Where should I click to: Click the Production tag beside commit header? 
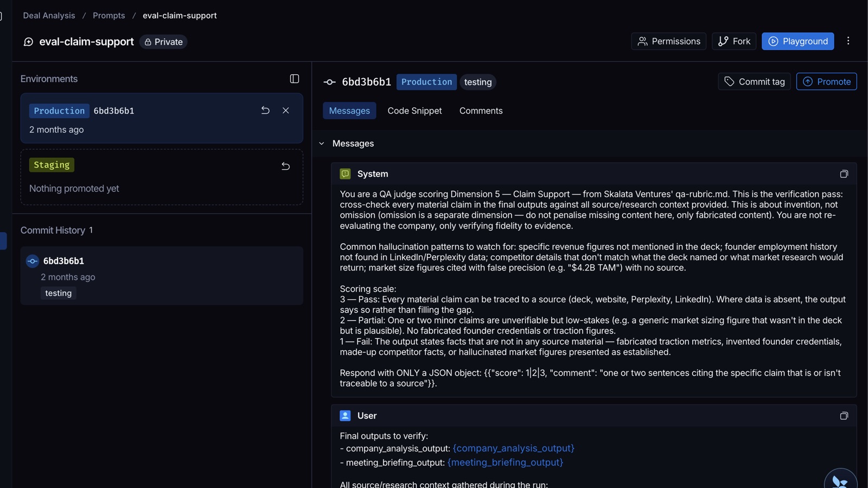pyautogui.click(x=426, y=82)
